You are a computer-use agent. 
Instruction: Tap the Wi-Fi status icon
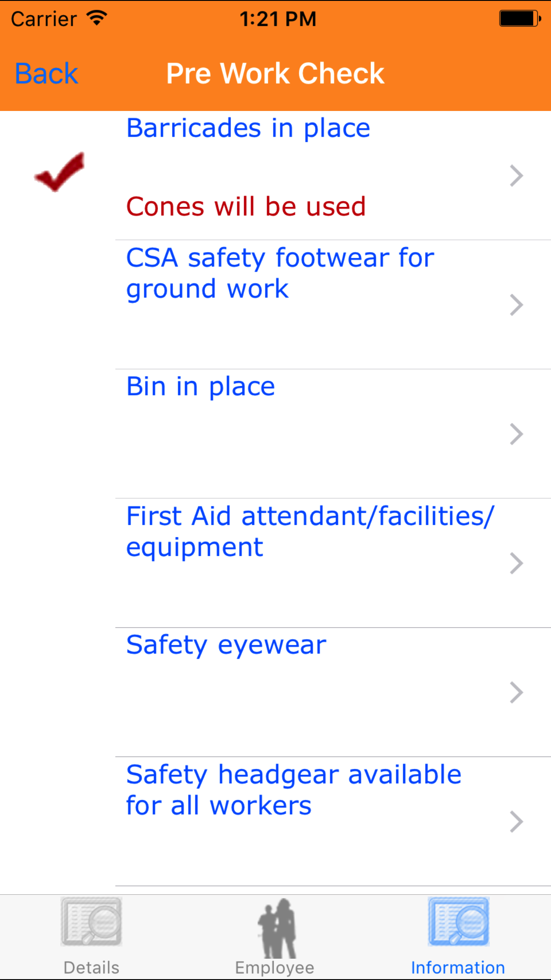coord(97,18)
